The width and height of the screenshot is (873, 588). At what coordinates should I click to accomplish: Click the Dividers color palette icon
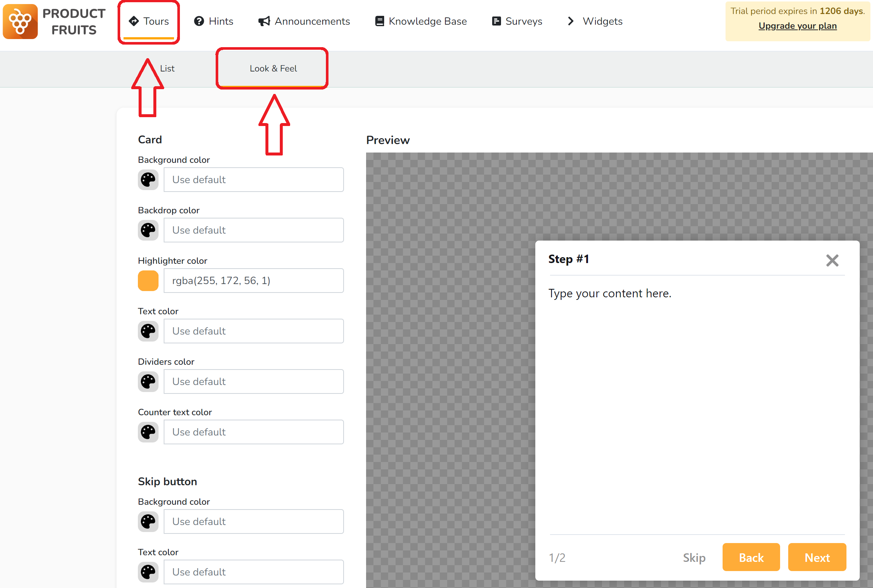pyautogui.click(x=148, y=381)
